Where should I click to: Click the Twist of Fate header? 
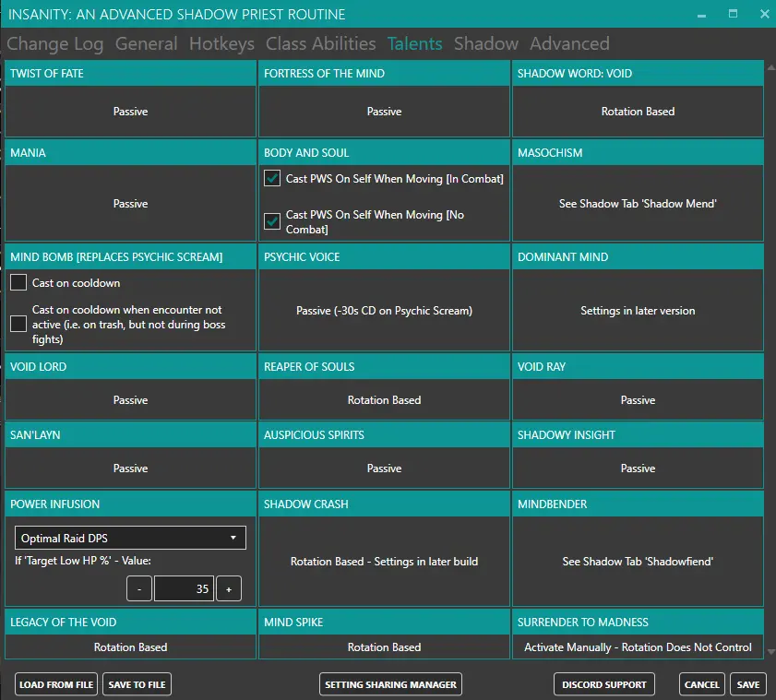coord(131,73)
